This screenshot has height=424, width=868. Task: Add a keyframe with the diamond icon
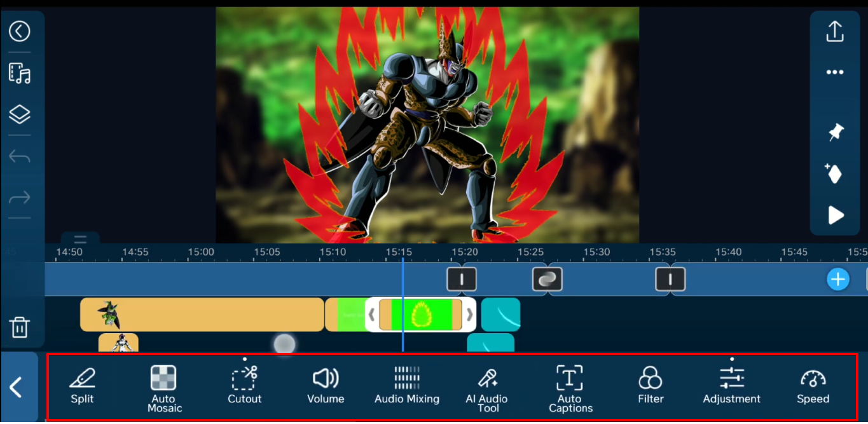tap(835, 173)
